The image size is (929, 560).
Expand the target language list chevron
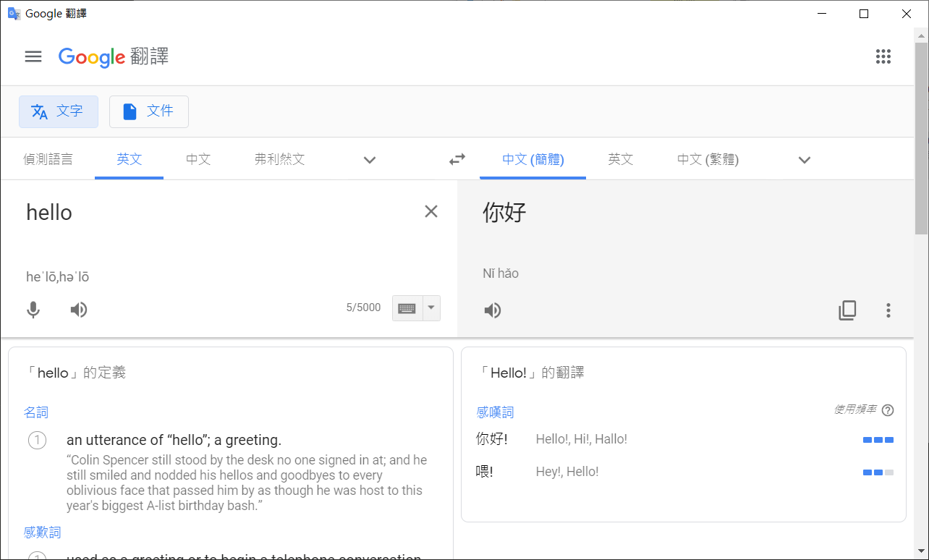pos(805,160)
